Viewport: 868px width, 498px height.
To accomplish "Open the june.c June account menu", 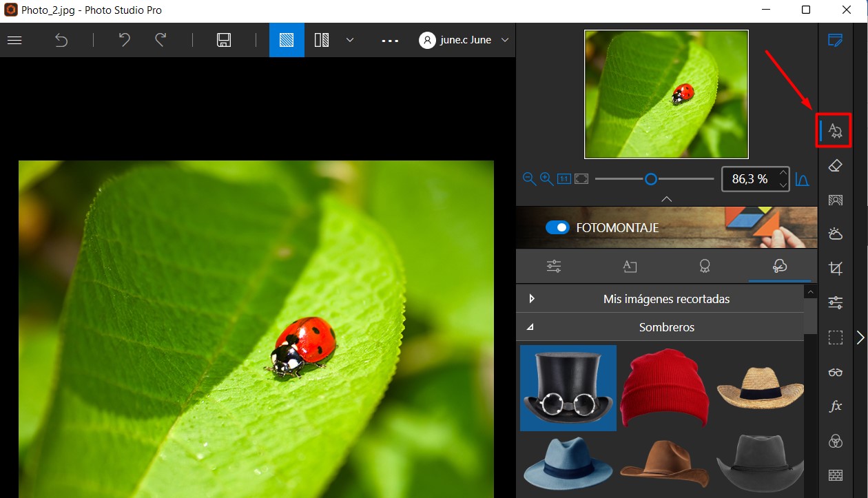I will click(465, 40).
